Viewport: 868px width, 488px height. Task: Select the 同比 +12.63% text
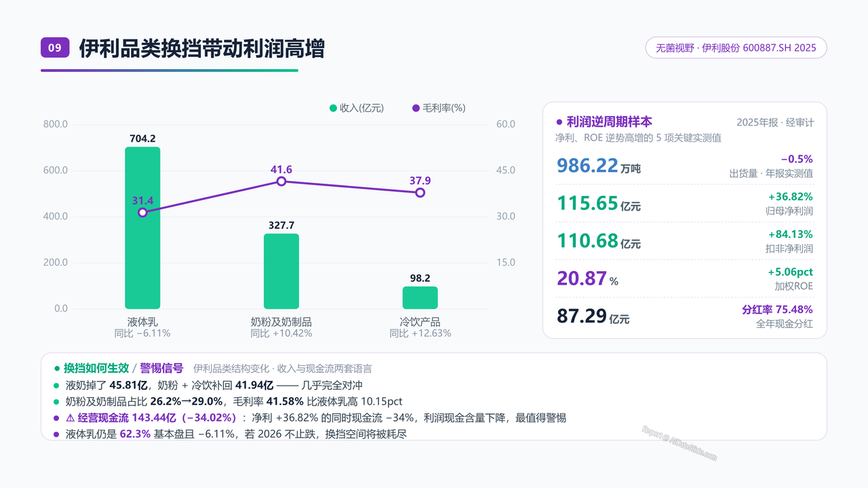pos(420,333)
